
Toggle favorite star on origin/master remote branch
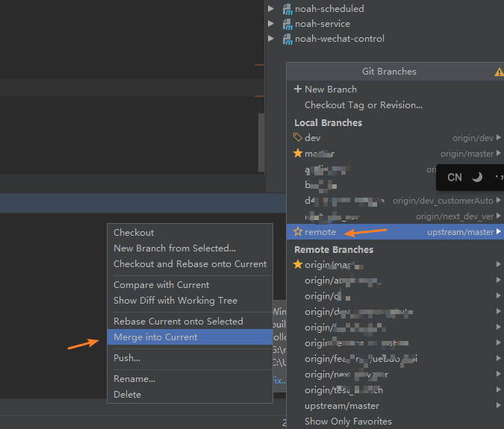pos(298,265)
